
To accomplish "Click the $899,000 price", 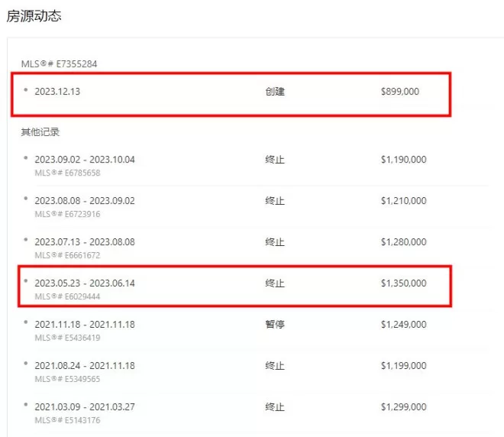I will (x=400, y=92).
